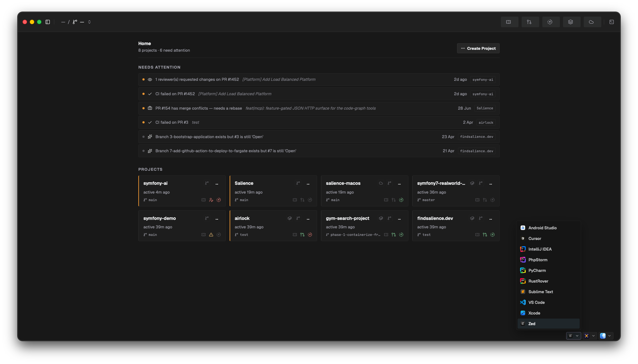Open the more options menu on symfony-demo card
Screen dimensions: 638x364
coord(217,219)
